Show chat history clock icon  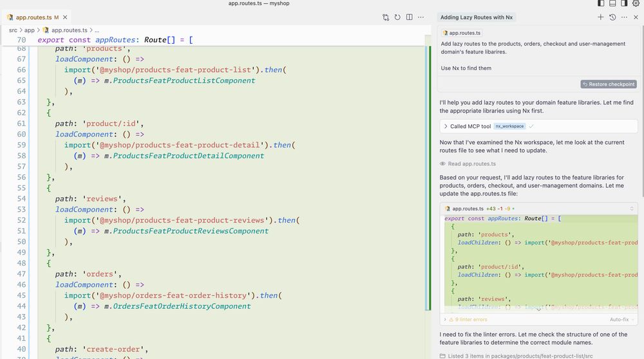coord(612,17)
